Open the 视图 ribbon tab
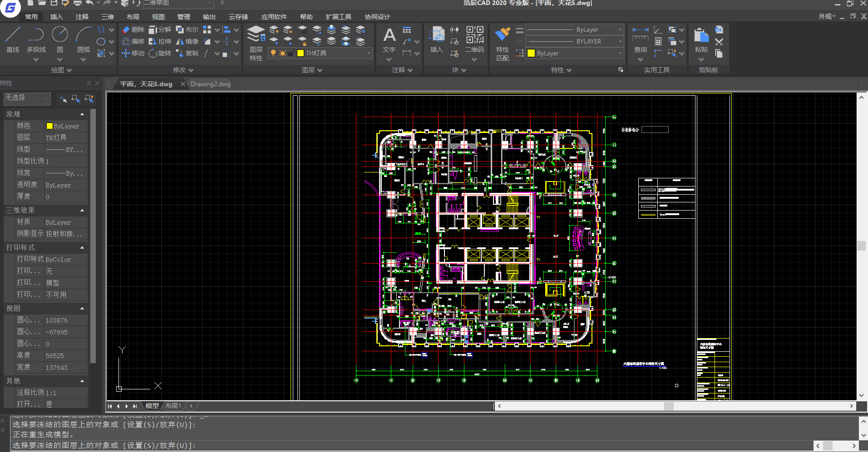Screen dimensions: 868x452 coord(158,17)
